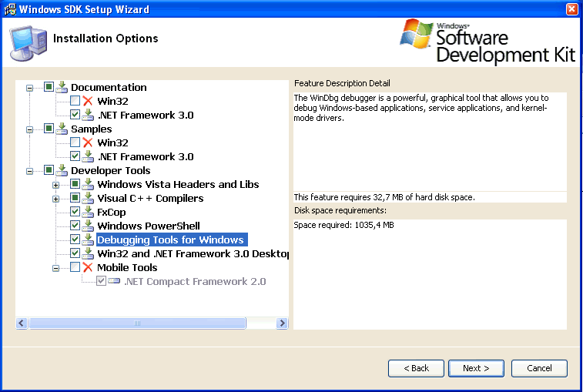Viewport: 583px width, 392px height.
Task: Select the Mobile Tools tree item
Action: point(127,267)
